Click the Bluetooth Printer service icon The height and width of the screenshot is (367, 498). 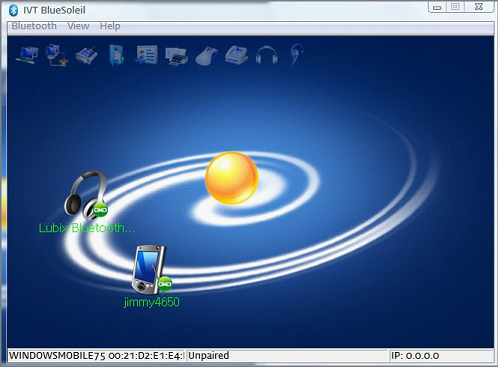tap(177, 56)
